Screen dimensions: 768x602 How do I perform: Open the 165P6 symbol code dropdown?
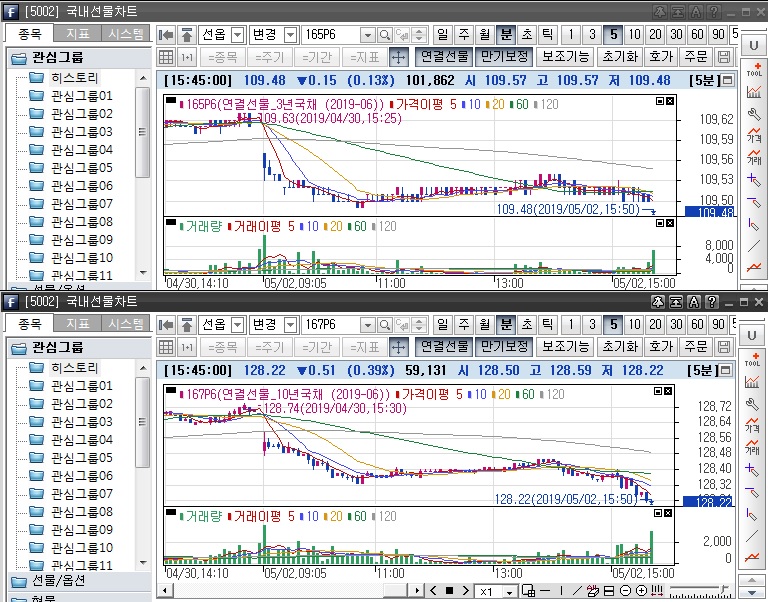[367, 35]
